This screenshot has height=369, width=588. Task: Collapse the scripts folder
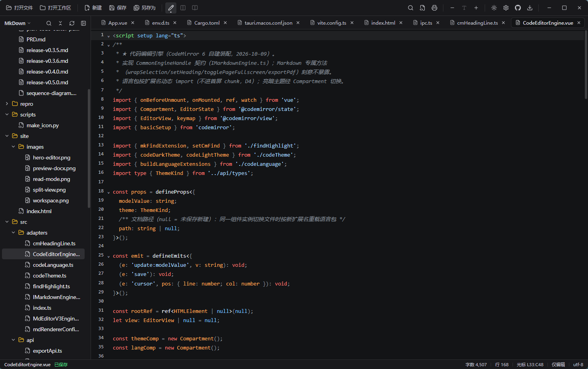coord(7,115)
